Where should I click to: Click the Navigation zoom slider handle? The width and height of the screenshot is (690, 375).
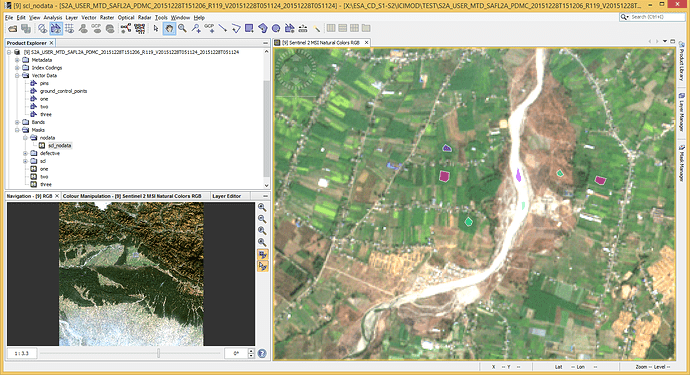tap(158, 353)
